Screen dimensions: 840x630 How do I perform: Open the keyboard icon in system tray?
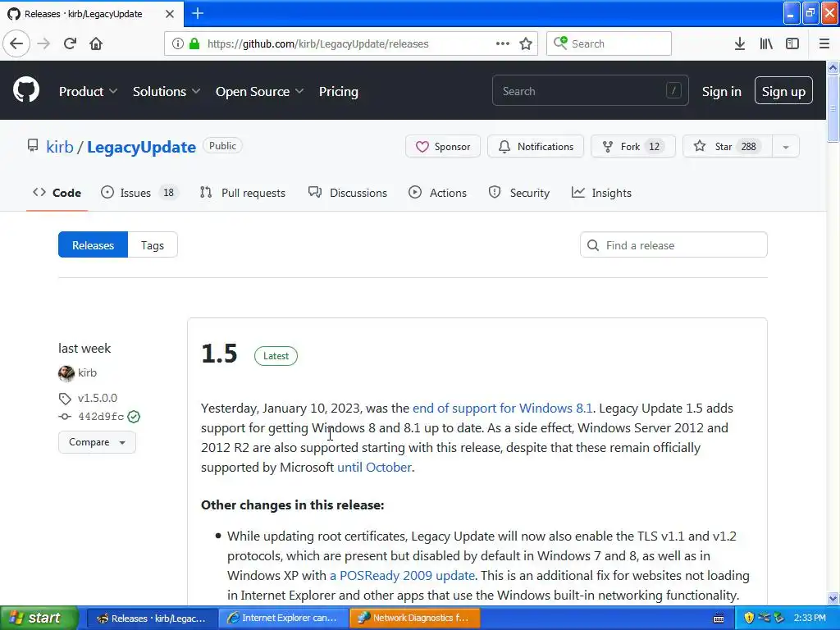719,619
